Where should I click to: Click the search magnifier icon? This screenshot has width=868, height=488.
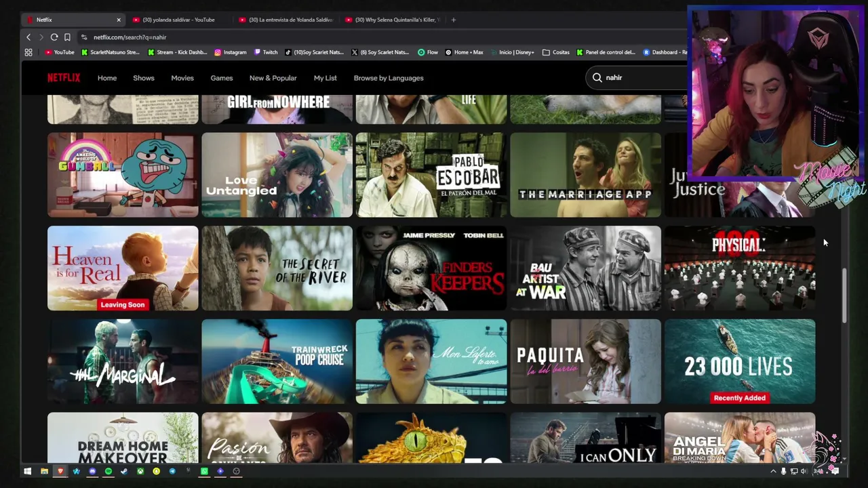[597, 78]
